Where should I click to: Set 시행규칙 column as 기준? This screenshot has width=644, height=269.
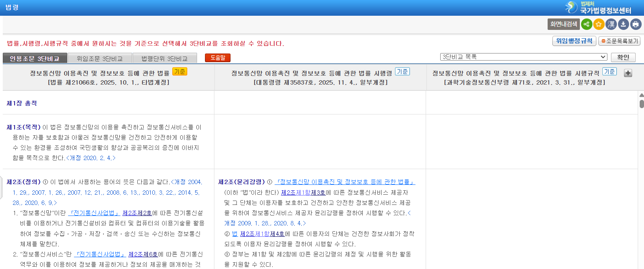[609, 72]
